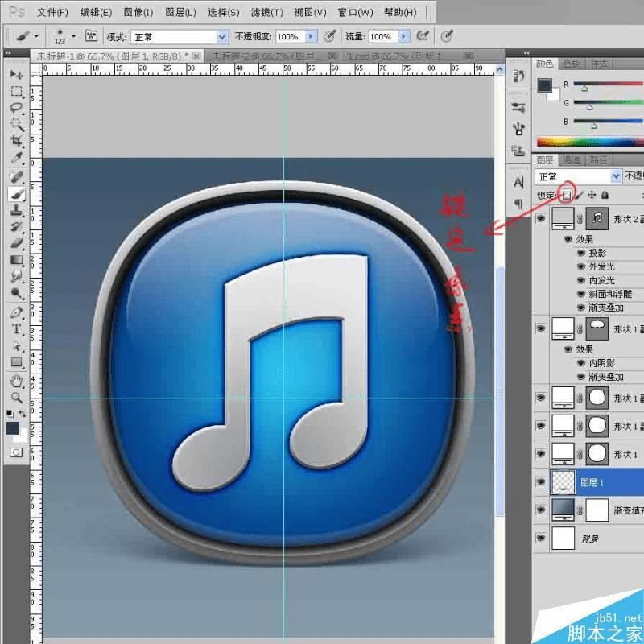
Task: Enable transparent pixels lock
Action: (568, 196)
